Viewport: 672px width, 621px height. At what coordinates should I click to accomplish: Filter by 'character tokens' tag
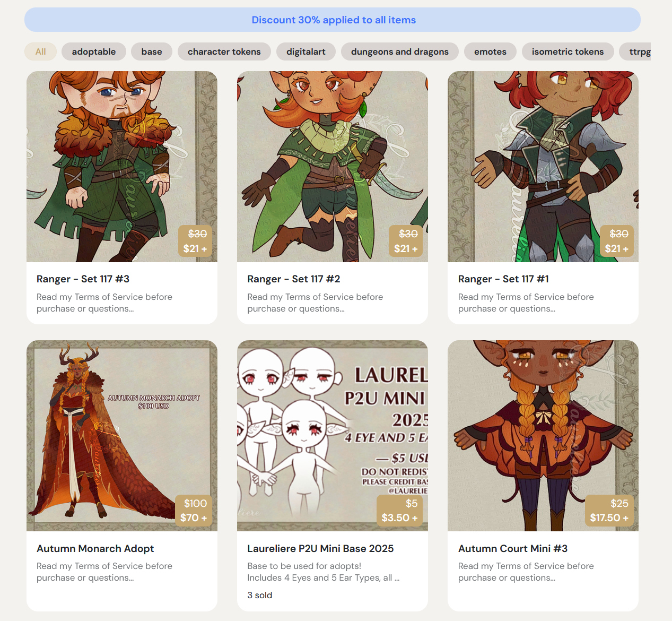224,51
